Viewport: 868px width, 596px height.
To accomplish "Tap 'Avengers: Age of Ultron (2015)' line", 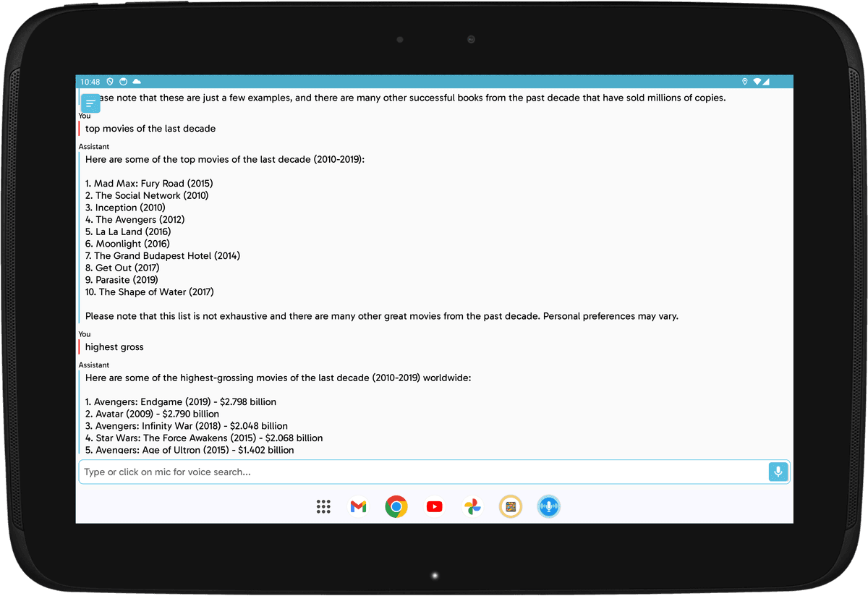I will (x=190, y=450).
